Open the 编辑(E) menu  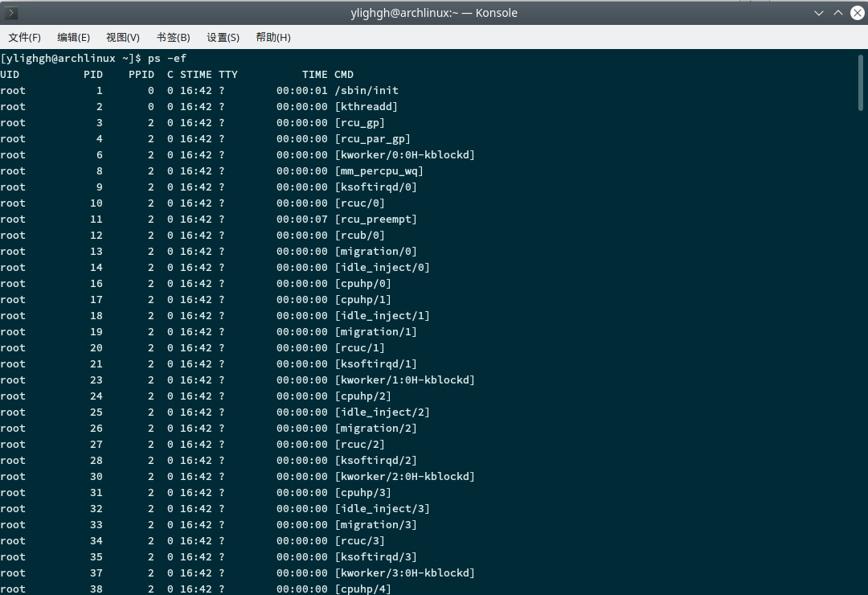73,37
